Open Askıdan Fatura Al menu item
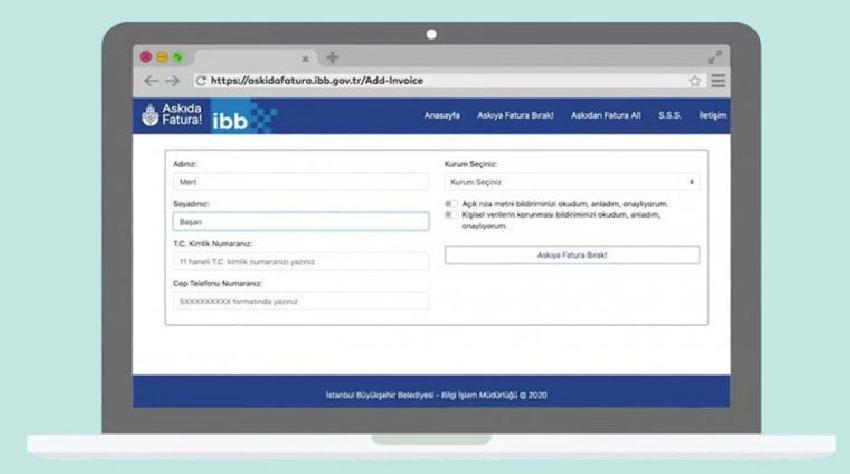Image resolution: width=850 pixels, height=474 pixels. coord(605,116)
